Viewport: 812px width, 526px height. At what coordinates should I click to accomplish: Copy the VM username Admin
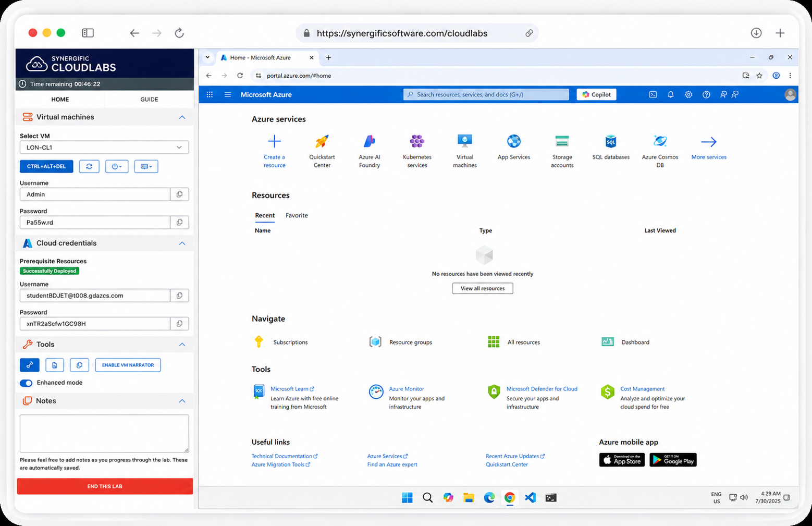[179, 194]
